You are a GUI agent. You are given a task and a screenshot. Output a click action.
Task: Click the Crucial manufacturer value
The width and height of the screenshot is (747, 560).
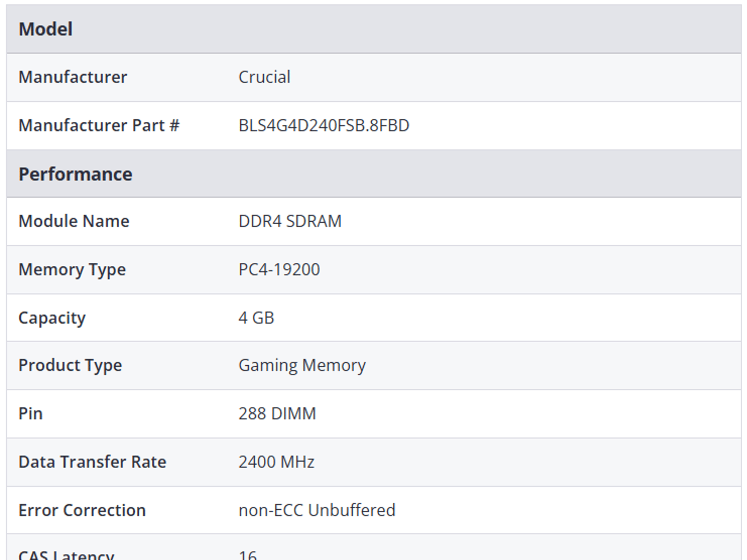[264, 77]
